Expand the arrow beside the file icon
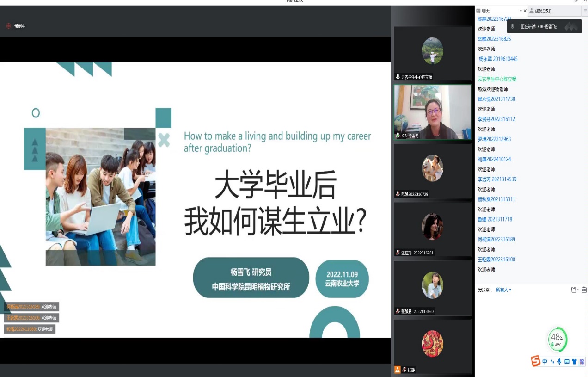The image size is (588, 377). tap(578, 290)
